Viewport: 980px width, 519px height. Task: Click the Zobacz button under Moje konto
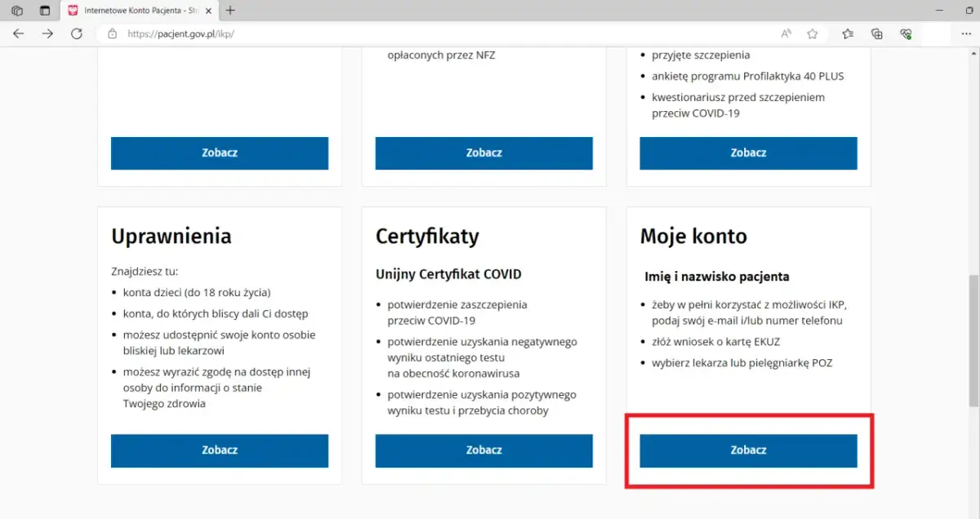click(x=748, y=450)
